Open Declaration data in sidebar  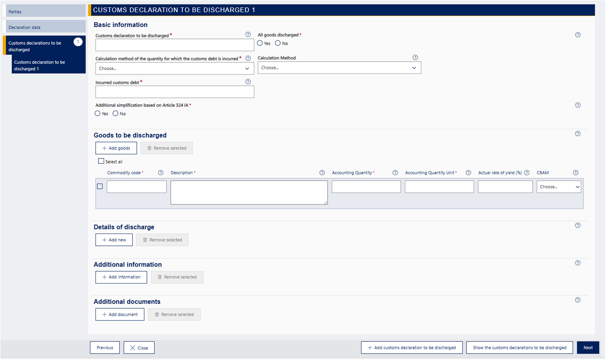(45, 27)
